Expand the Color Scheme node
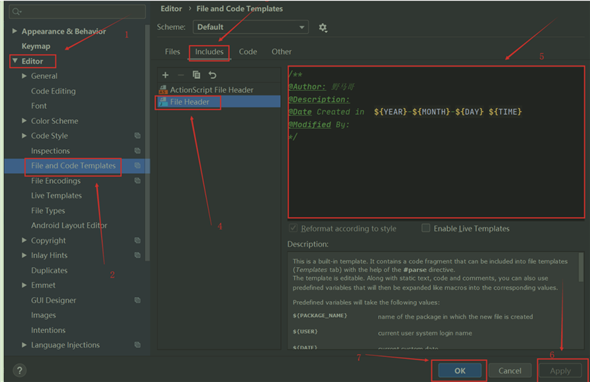 tap(24, 121)
